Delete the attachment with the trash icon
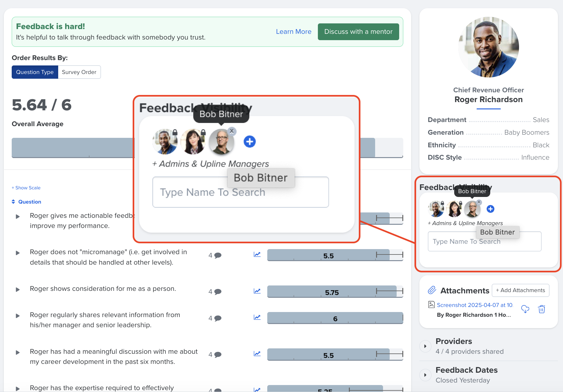Image resolution: width=563 pixels, height=392 pixels. pos(541,309)
